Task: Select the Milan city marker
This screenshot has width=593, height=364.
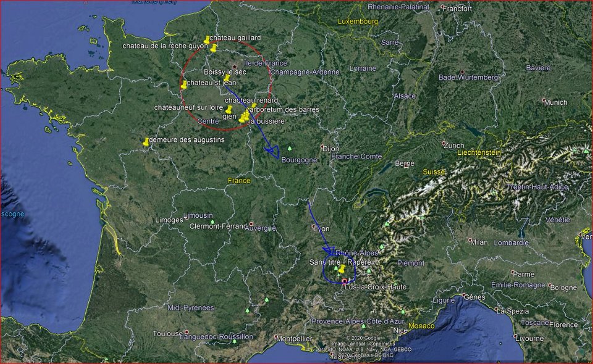Action: [x=471, y=241]
